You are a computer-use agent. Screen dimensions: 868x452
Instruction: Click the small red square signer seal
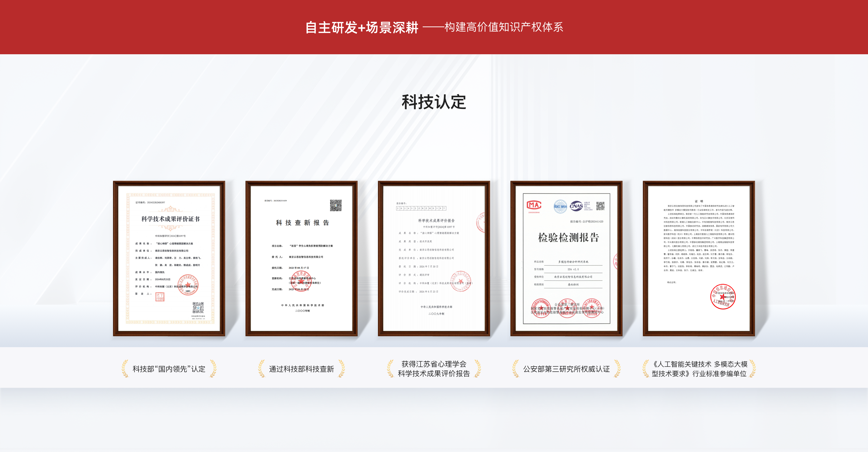click(160, 297)
